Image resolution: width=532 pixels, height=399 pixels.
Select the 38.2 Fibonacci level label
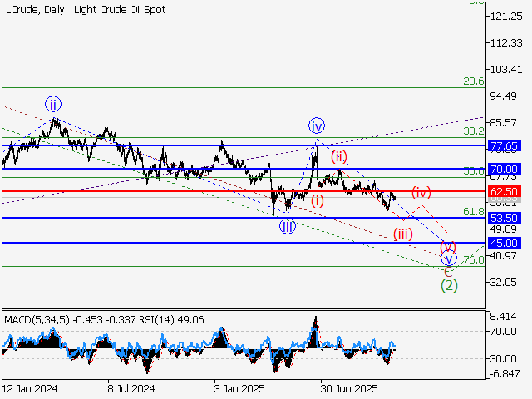[474, 131]
